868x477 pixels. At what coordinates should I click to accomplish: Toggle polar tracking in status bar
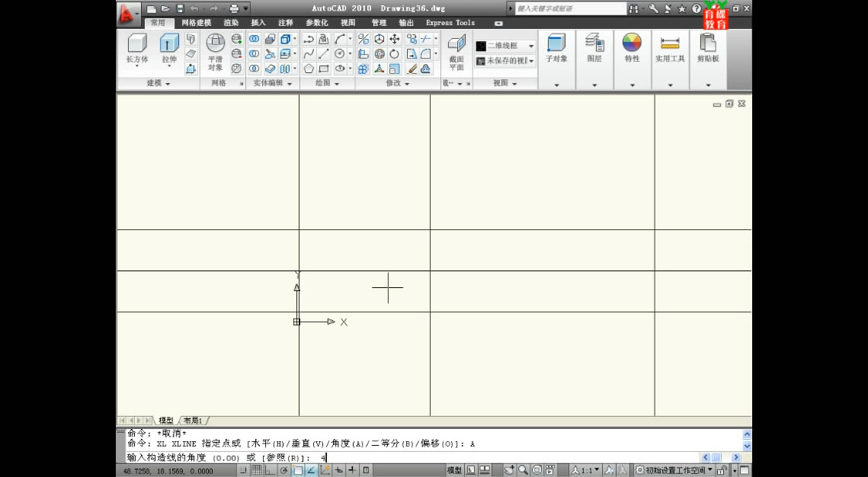pyautogui.click(x=284, y=470)
